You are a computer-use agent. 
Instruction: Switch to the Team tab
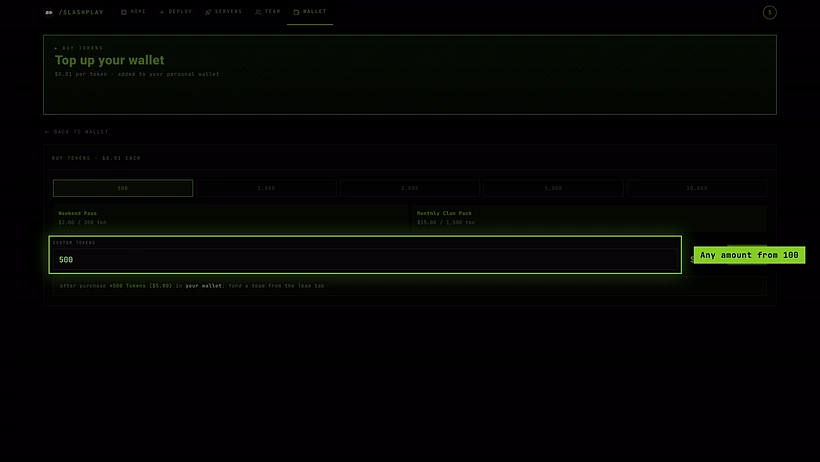pos(268,12)
